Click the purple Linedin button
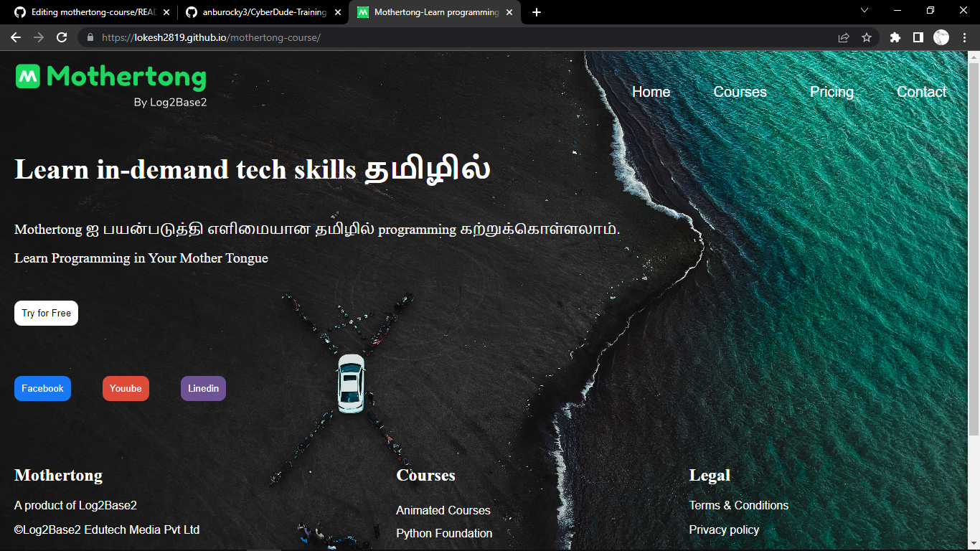This screenshot has width=980, height=551. (x=203, y=388)
